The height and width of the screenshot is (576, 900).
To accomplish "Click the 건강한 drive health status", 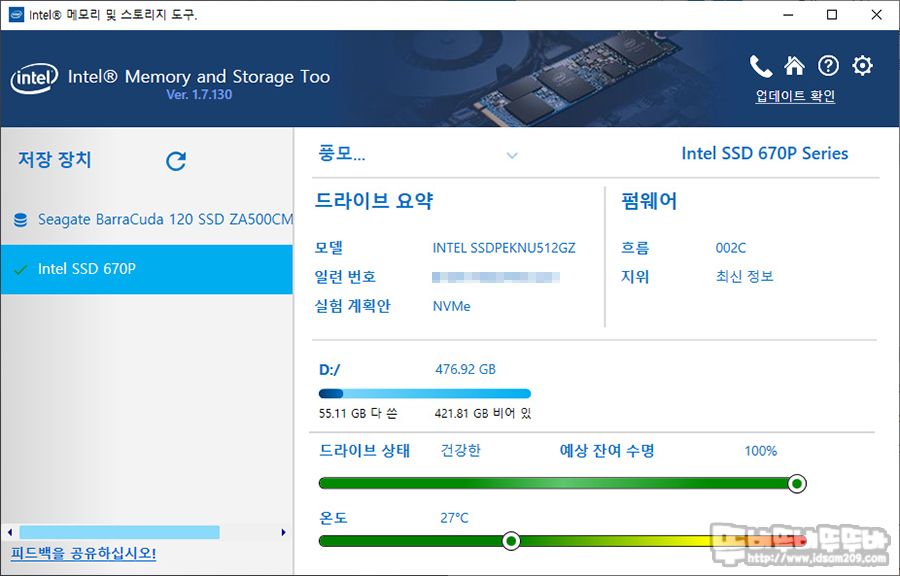I will (461, 450).
